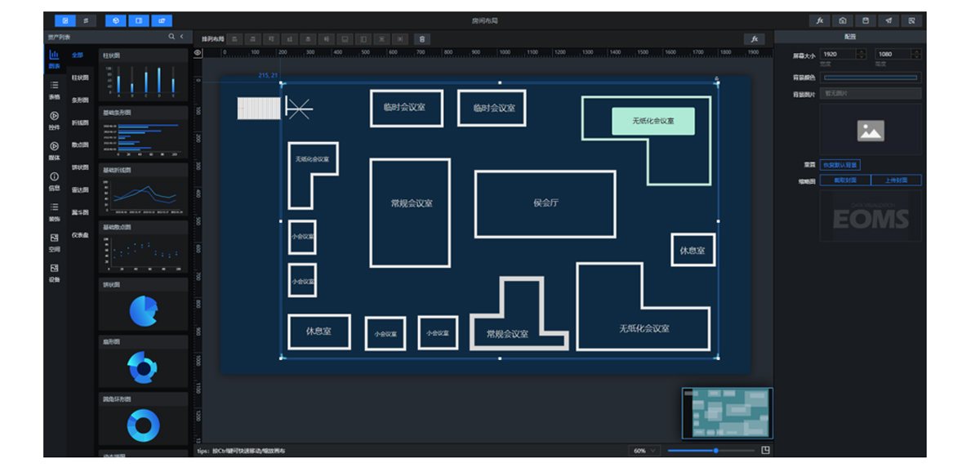Click the paper plane publish icon
The width and height of the screenshot is (980, 472).
[889, 20]
